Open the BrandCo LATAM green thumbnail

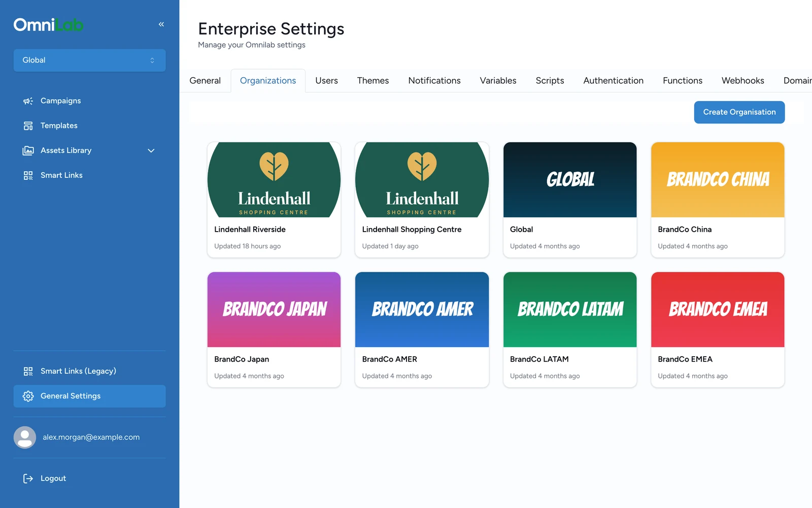(x=570, y=310)
